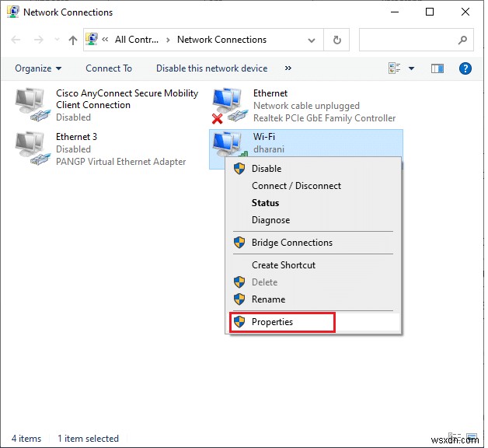This screenshot has height=448, width=488.
Task: Click All Contr... breadcrumb in address bar
Action: pos(137,40)
